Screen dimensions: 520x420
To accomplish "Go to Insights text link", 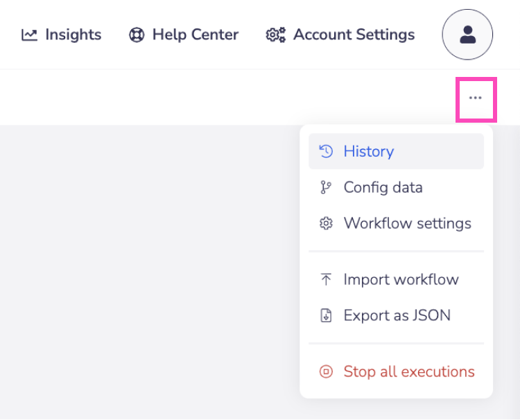I will (x=73, y=35).
